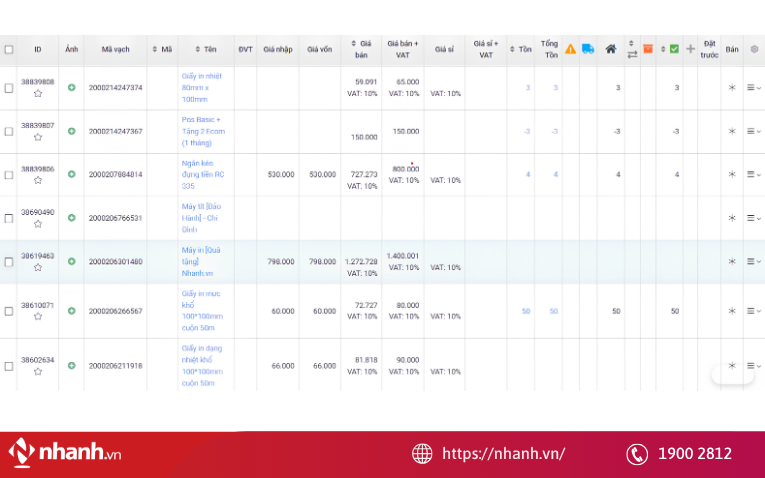
Task: Star product ID 38619463
Action: click(38, 267)
